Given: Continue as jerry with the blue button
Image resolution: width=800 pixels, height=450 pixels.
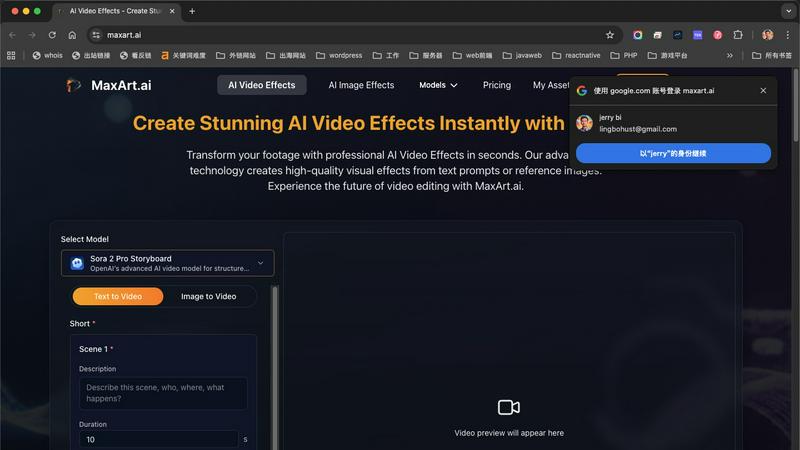Looking at the screenshot, I should [673, 153].
